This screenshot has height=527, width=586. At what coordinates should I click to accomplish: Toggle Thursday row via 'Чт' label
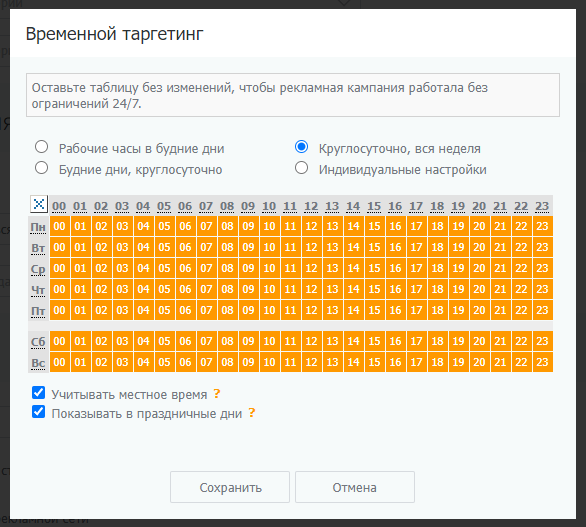[38, 290]
